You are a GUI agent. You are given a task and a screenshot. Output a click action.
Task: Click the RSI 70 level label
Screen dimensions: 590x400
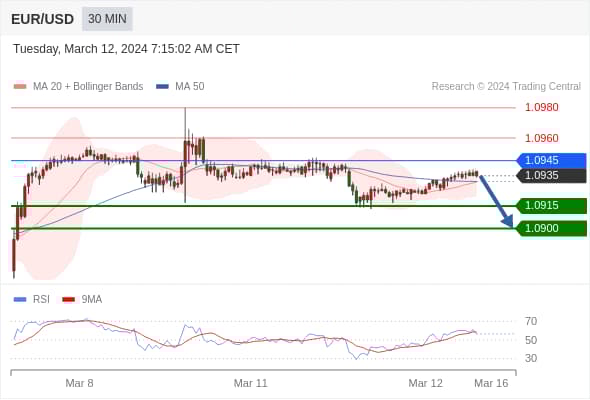[531, 321]
